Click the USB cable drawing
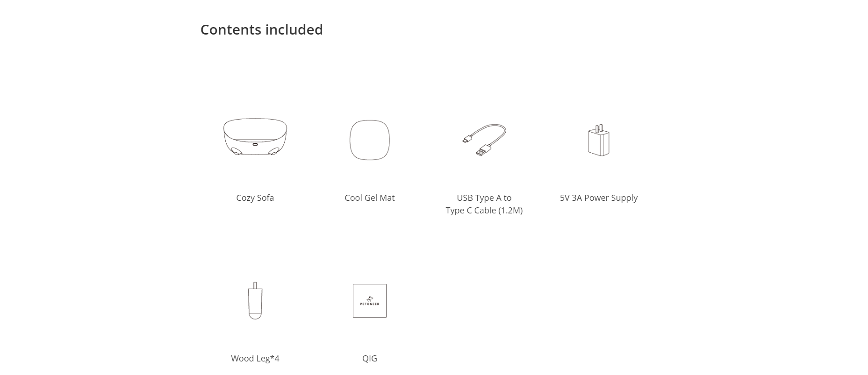868x375 pixels. click(483, 141)
